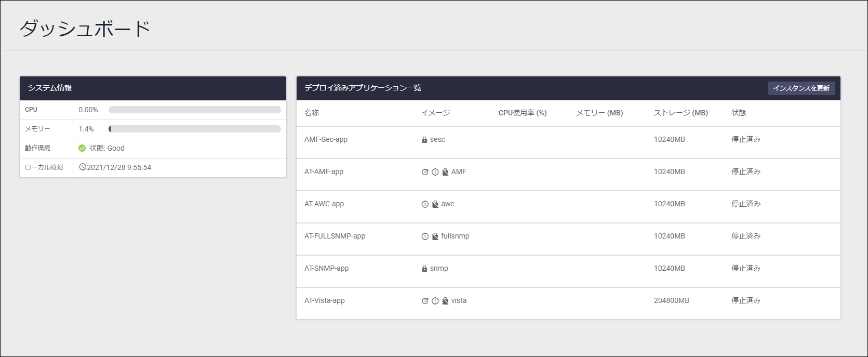The width and height of the screenshot is (868, 357).
Task: Click the 204800MB storage value
Action: [671, 300]
